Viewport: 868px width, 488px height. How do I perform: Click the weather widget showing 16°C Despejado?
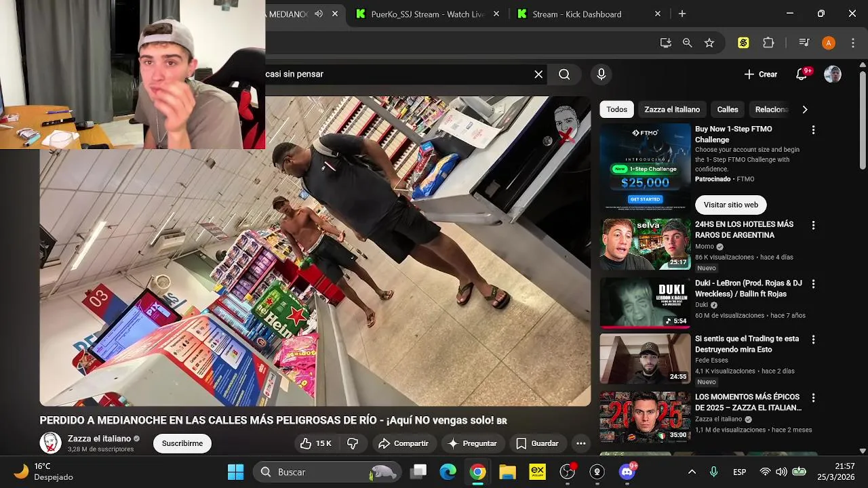tap(44, 472)
